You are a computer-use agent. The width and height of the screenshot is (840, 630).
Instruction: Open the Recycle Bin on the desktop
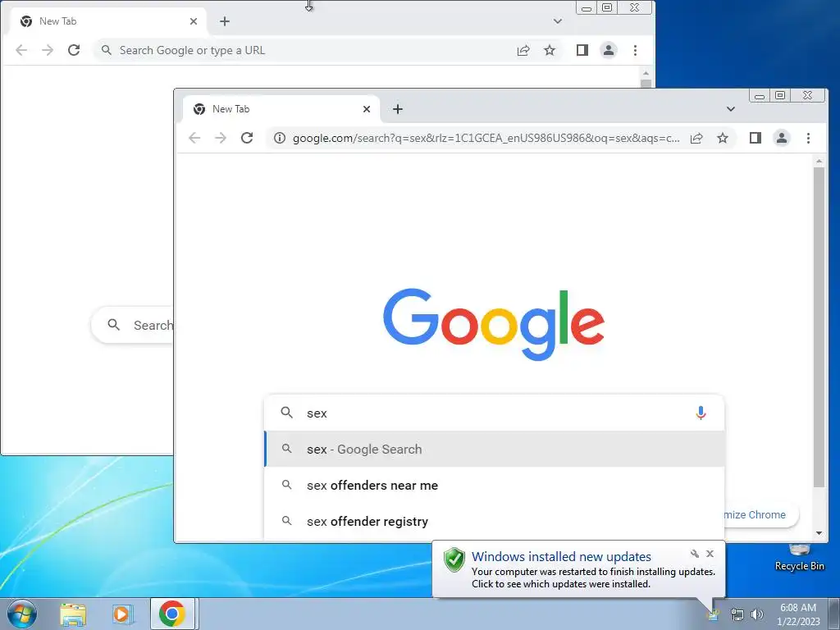pos(799,557)
